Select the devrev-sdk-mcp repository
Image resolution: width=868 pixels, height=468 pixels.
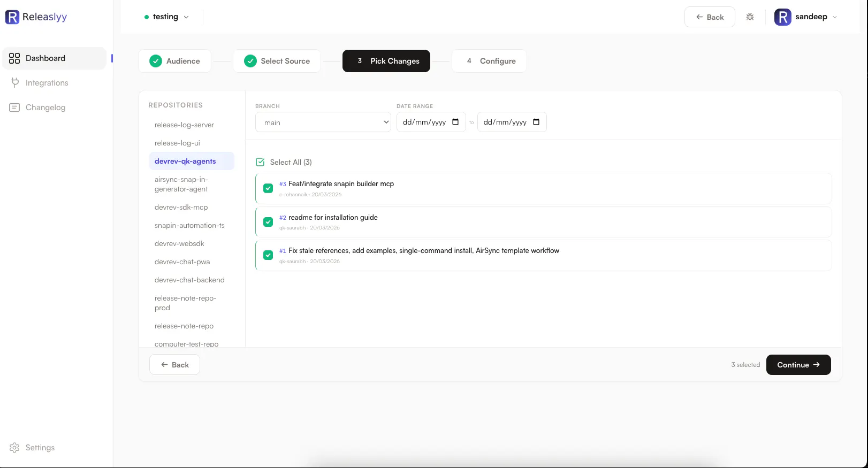[192, 207]
